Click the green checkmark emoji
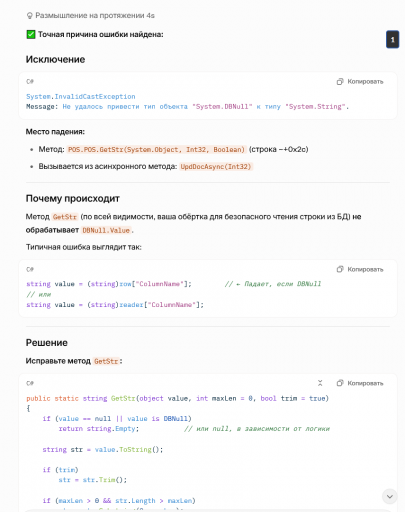 point(31,34)
